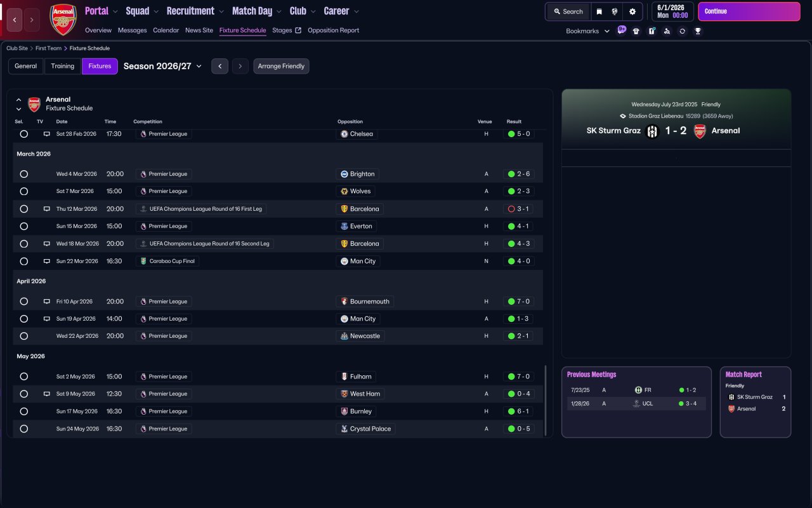Screen dimensions: 812x508
Task: Select the Barcelona Round of 16 First Leg radio
Action: coord(24,209)
